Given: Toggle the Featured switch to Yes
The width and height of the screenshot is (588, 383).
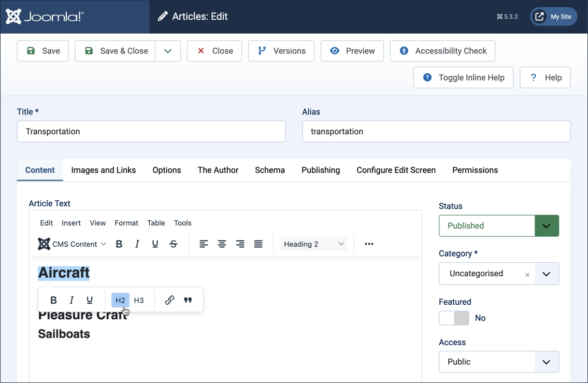Looking at the screenshot, I should [454, 318].
